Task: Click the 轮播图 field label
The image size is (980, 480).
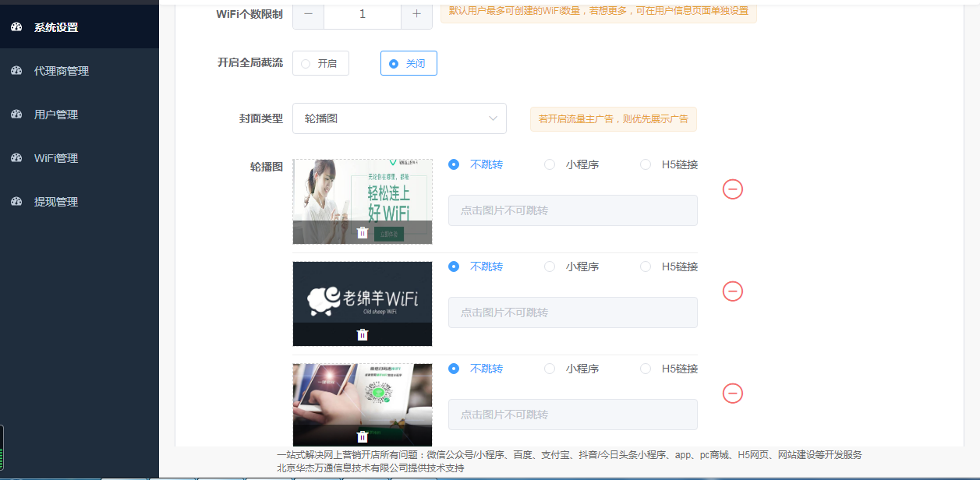Action: pyautogui.click(x=267, y=167)
